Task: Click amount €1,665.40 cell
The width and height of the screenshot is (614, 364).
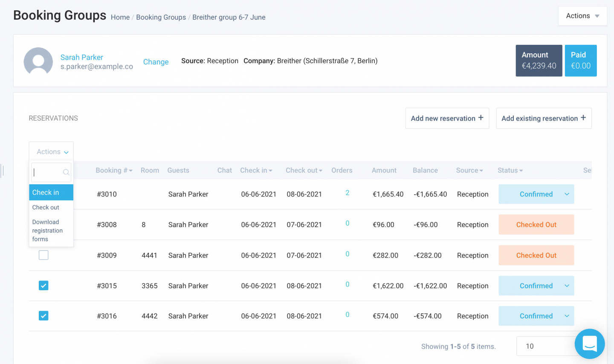Action: [x=388, y=194]
